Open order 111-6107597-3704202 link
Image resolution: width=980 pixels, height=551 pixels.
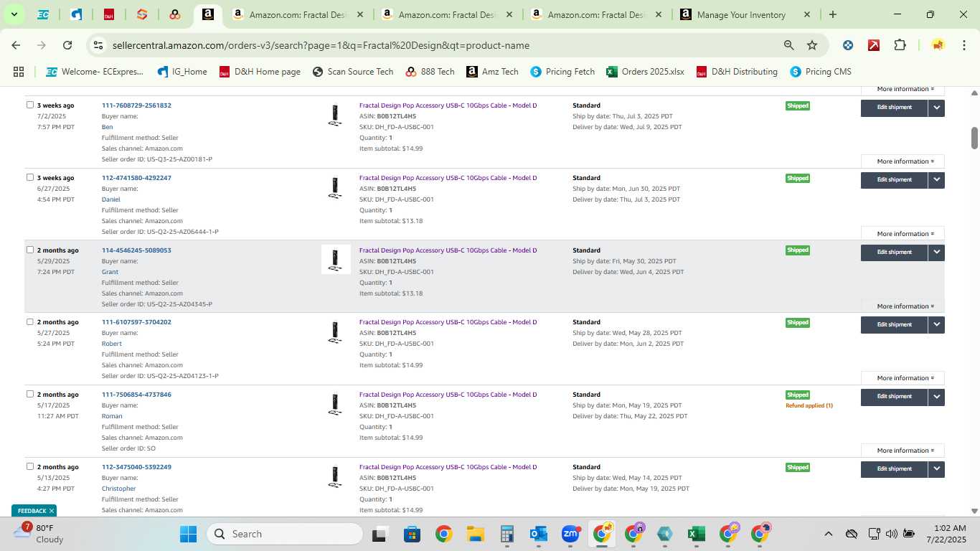click(x=136, y=322)
